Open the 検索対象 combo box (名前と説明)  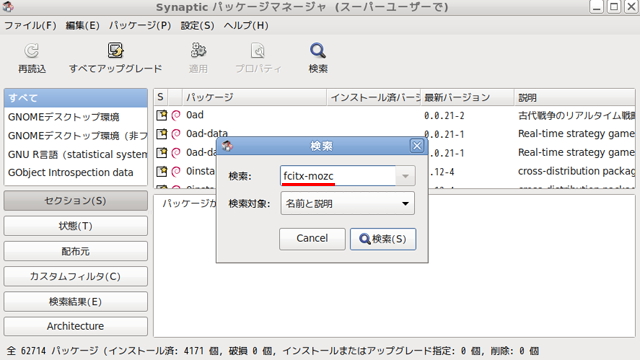pyautogui.click(x=348, y=203)
